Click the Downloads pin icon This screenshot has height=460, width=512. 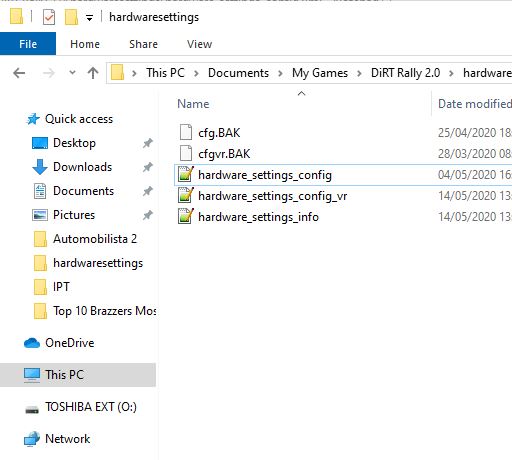(148, 167)
